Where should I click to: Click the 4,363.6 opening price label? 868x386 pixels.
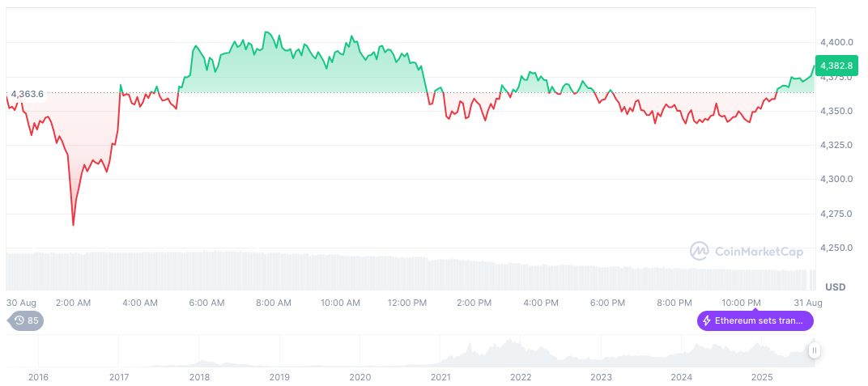[x=28, y=94]
